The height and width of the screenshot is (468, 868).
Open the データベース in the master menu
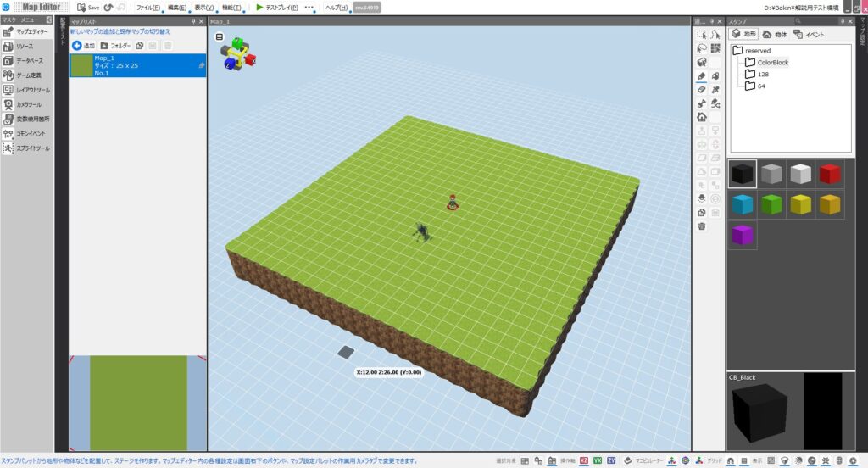[30, 61]
